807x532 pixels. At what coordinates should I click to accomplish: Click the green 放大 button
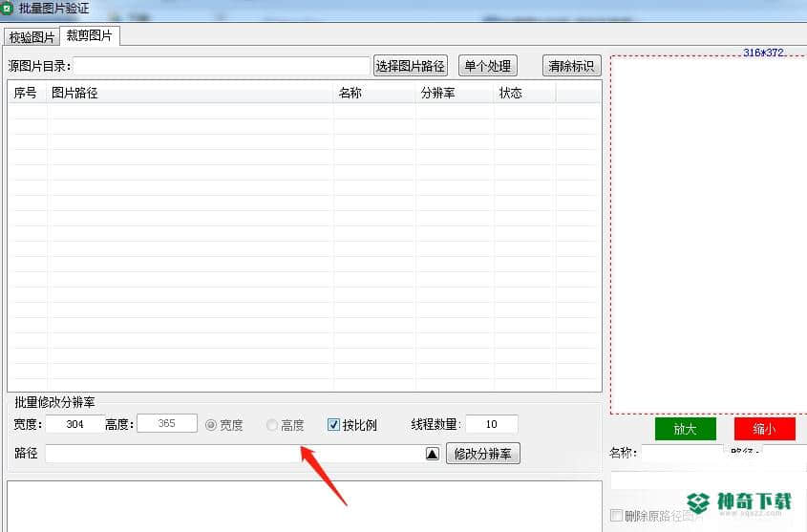[x=685, y=429]
